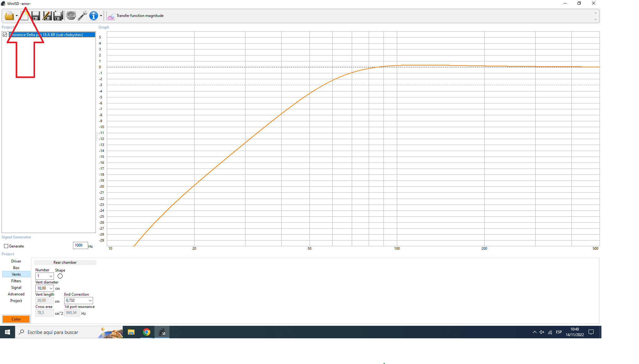
Task: Open settings with the wrench icon
Action: [x=82, y=16]
